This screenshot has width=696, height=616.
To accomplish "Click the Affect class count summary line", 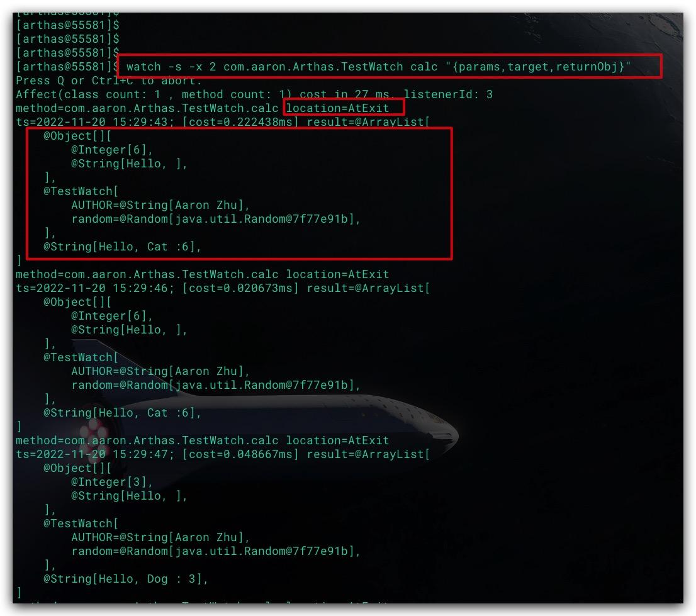I will (x=254, y=94).
